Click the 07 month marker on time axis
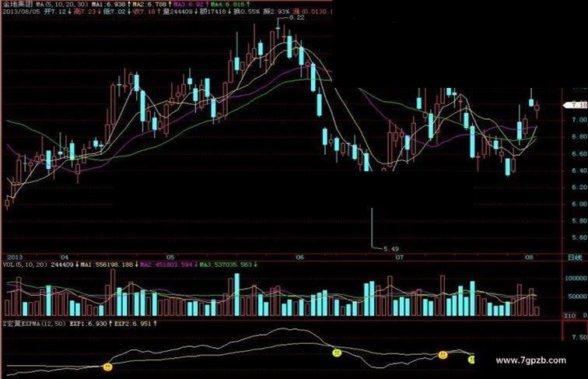Image resolution: width=588 pixels, height=379 pixels. click(x=399, y=258)
